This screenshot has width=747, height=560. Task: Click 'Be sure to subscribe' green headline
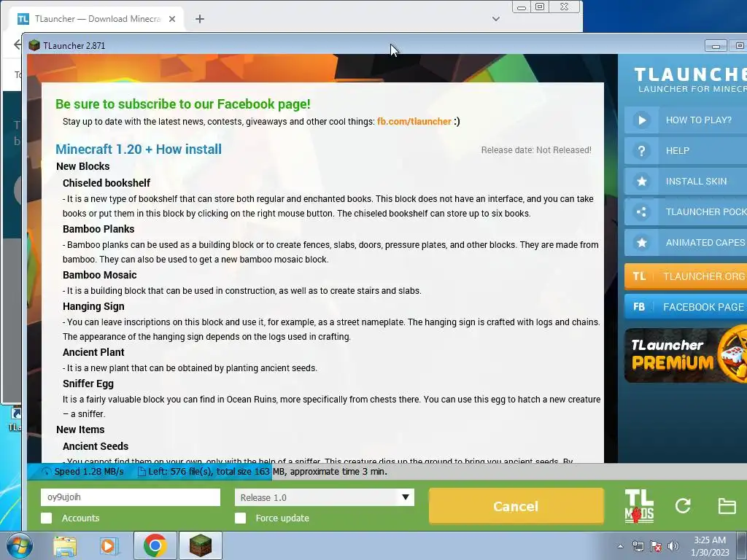click(183, 104)
